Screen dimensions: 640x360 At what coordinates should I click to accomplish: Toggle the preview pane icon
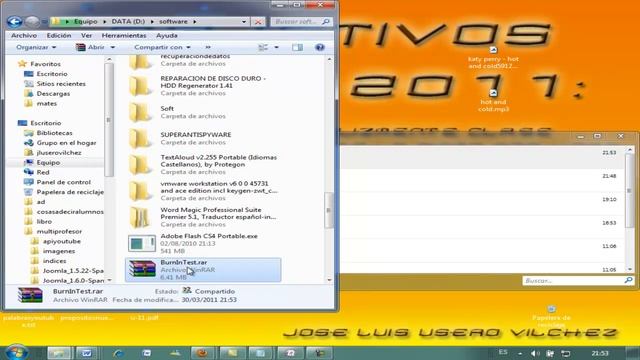tap(297, 47)
